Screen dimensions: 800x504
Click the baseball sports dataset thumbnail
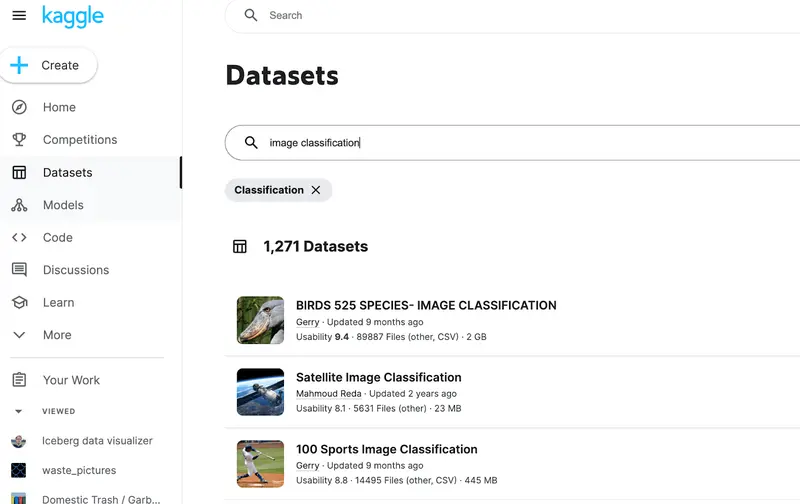[260, 464]
